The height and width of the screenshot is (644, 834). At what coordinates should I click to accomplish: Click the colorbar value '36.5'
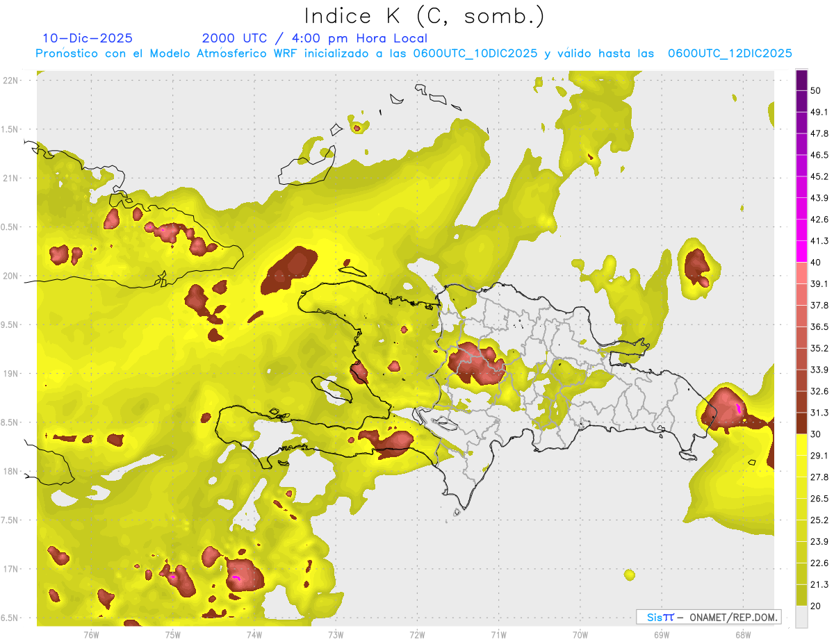coord(819,327)
